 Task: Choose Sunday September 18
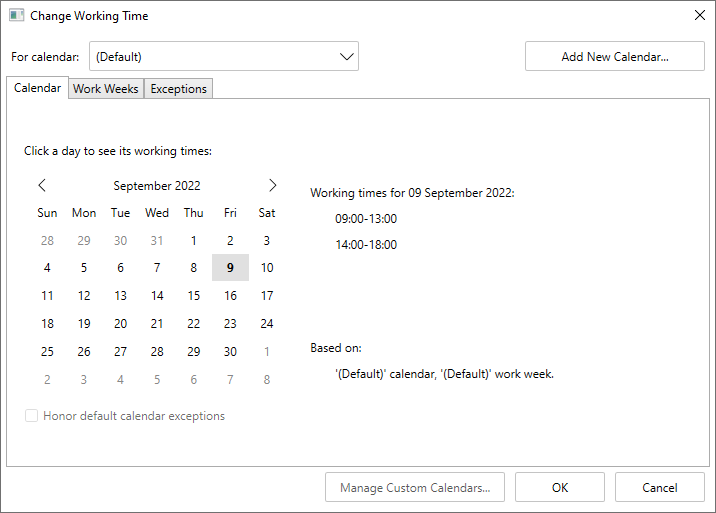click(x=47, y=324)
